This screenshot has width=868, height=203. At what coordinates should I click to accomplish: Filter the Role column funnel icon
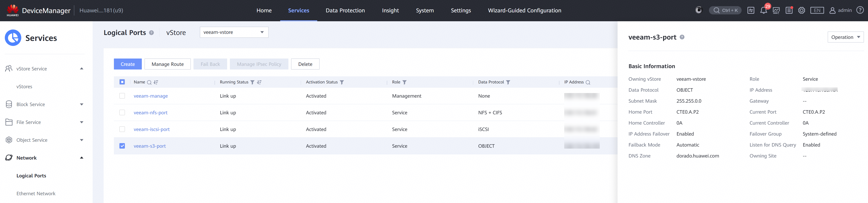pos(404,83)
